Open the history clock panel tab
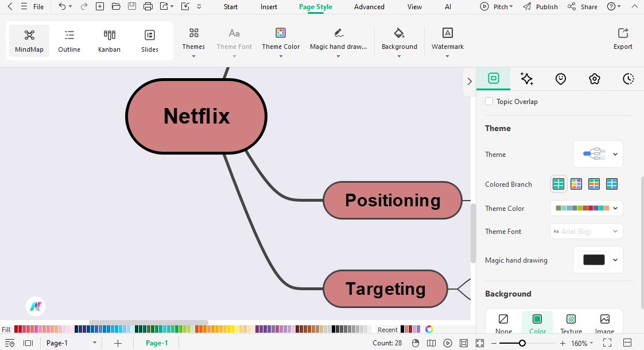The width and height of the screenshot is (644, 350). pos(629,79)
